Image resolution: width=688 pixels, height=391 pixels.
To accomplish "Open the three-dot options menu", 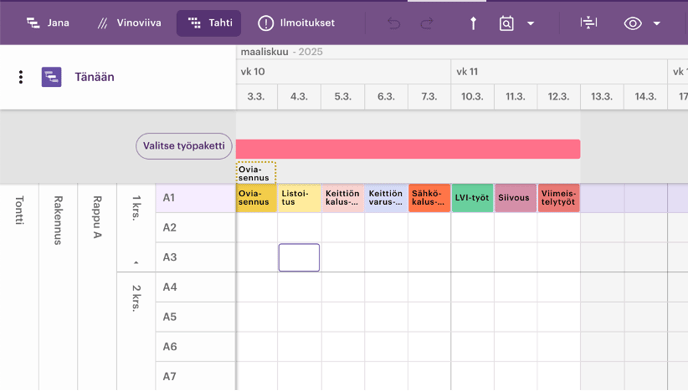I will (21, 77).
